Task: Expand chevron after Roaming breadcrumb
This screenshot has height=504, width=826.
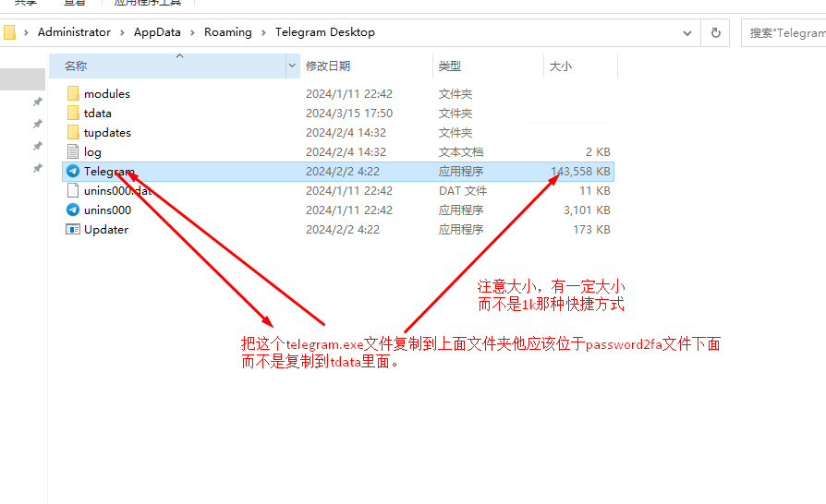Action: tap(263, 32)
